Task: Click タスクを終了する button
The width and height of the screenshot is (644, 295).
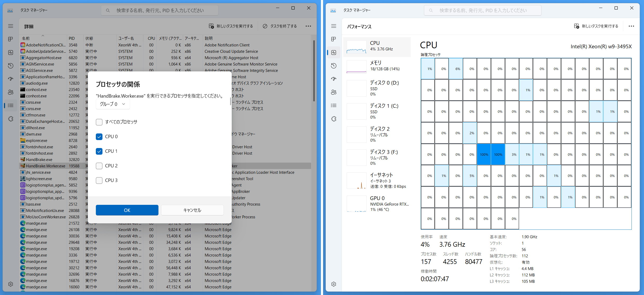Action: click(280, 26)
